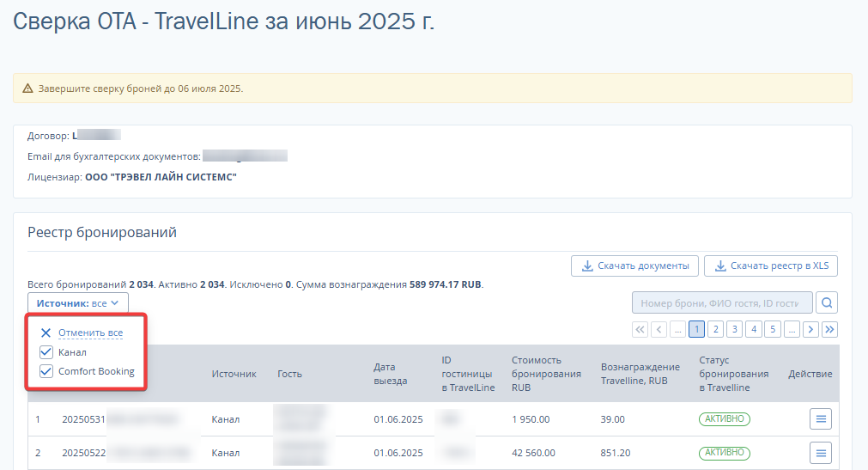Open action menu for booking row 1
The height and width of the screenshot is (470, 868).
(x=821, y=419)
